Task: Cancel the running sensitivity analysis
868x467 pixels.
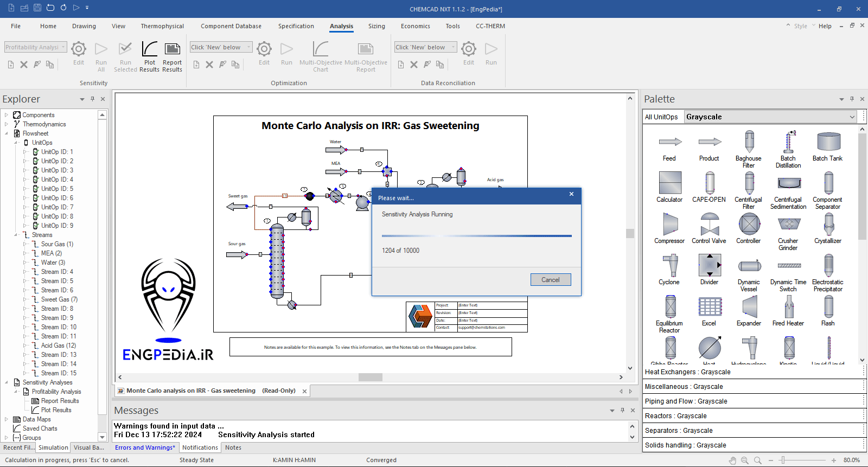Action: point(551,280)
